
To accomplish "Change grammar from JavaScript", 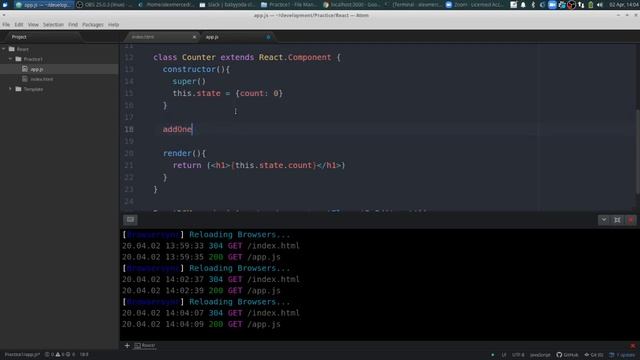I will tap(540, 355).
